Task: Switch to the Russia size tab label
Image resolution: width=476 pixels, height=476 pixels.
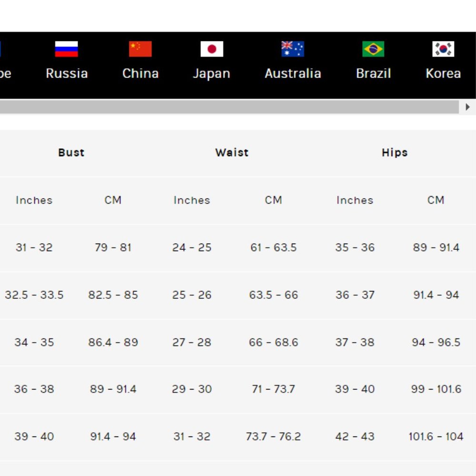Action: (67, 73)
